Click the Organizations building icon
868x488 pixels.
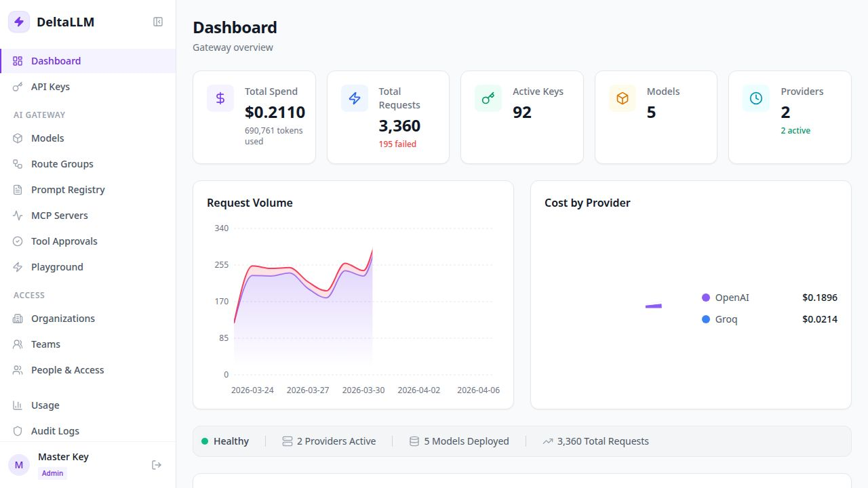click(x=18, y=319)
